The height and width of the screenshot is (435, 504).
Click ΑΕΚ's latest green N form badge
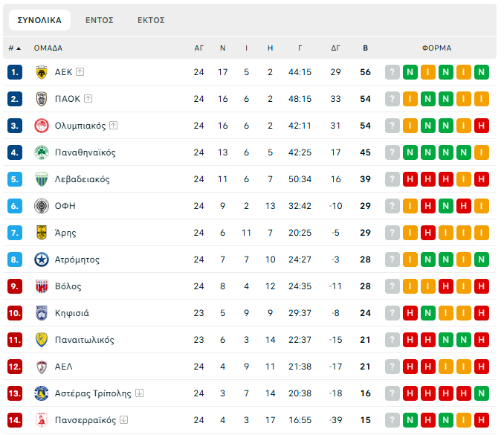[482, 72]
